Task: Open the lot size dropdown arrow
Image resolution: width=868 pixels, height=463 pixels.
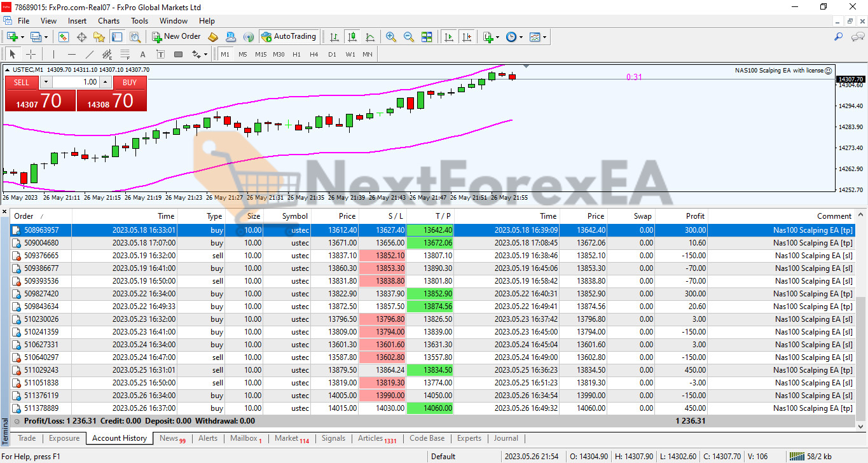Action: coord(46,82)
